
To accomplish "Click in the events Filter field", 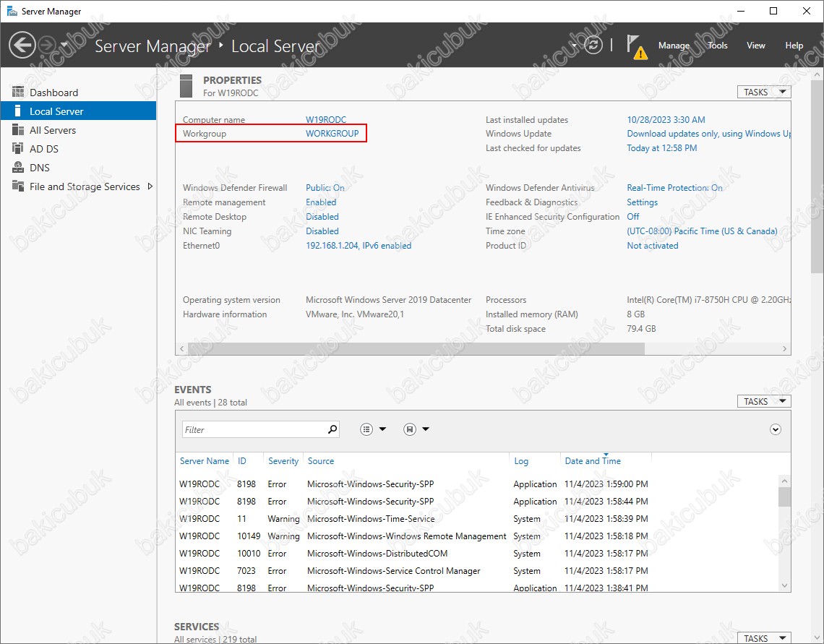I will 254,429.
